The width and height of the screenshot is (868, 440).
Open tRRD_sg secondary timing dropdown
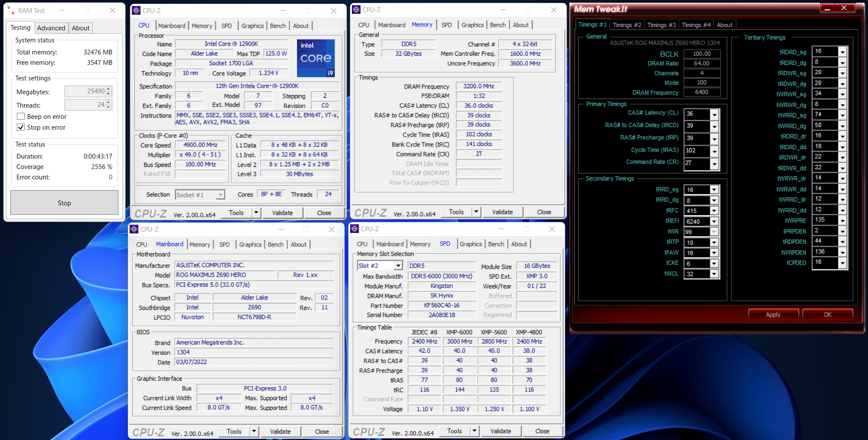pyautogui.click(x=714, y=190)
